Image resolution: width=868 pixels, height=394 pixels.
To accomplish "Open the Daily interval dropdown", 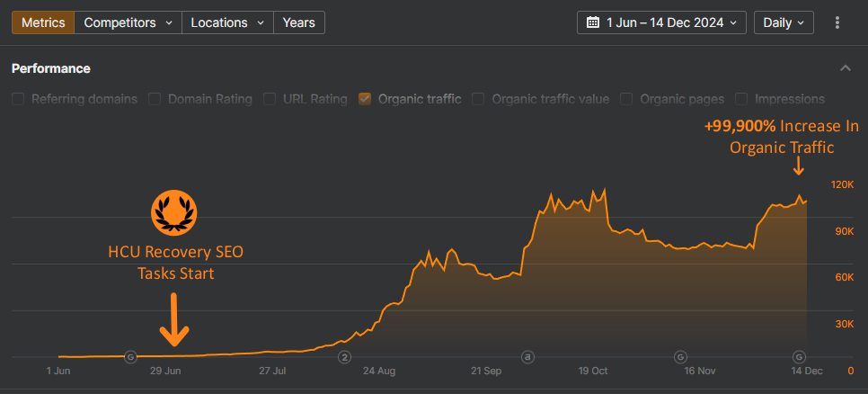I will [x=784, y=22].
